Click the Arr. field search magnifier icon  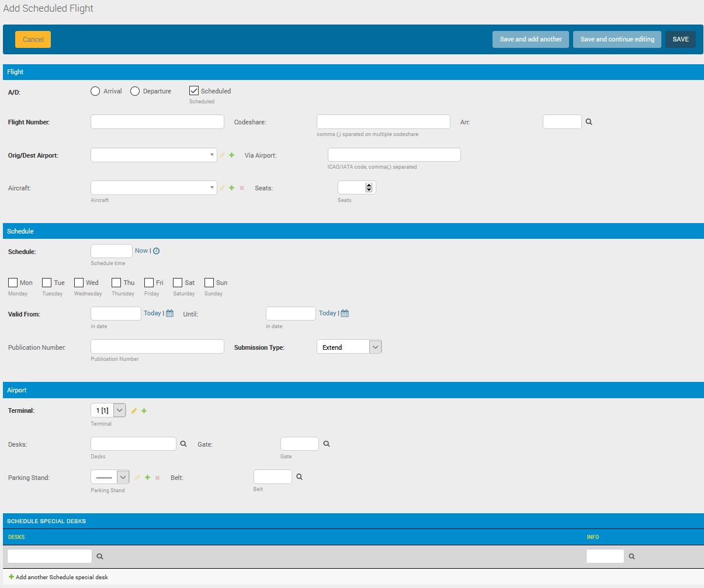[589, 122]
